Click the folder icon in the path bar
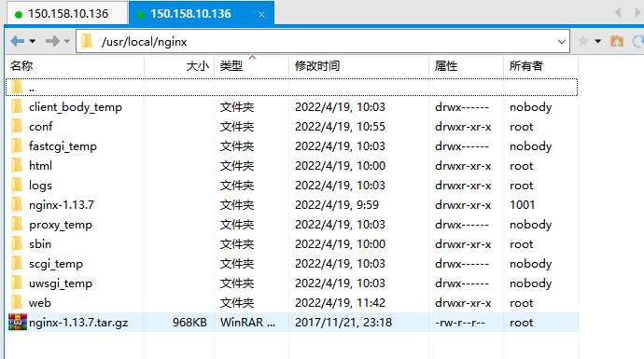Viewport: 644px width, 359px height. point(87,41)
